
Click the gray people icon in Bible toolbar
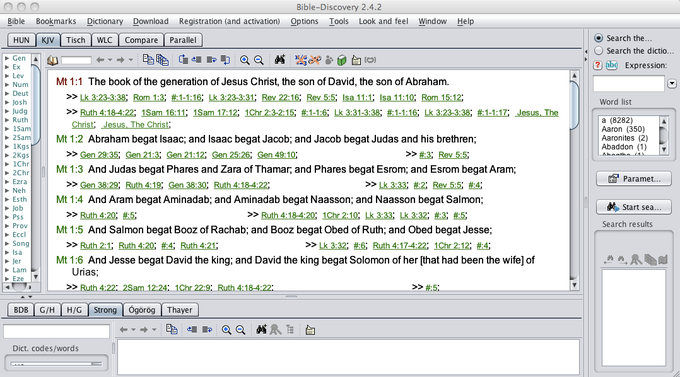coord(329,60)
